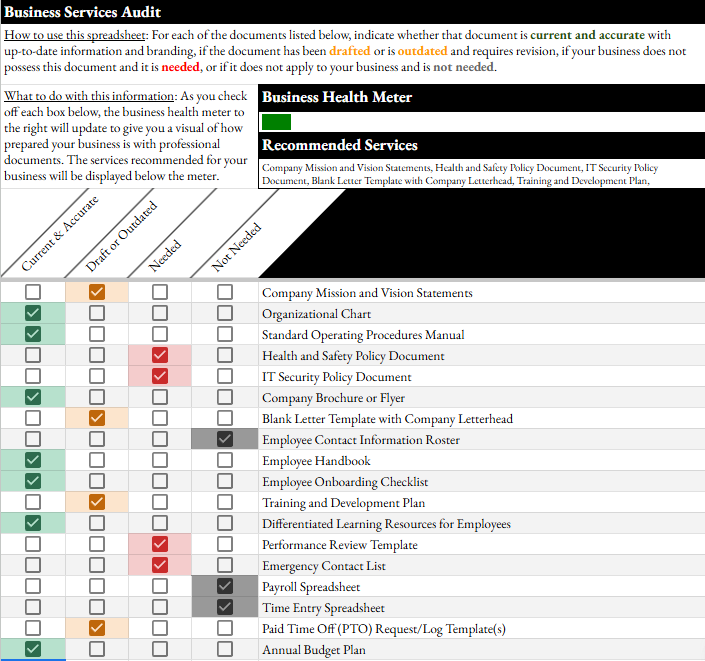
Task: Check Not Needed for Standard Operating Procedures Manual
Action: pyautogui.click(x=225, y=334)
